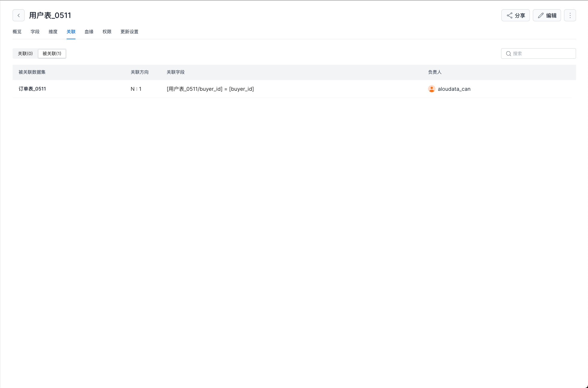Click the aloudata_can user avatar icon
The image size is (588, 388).
432,89
